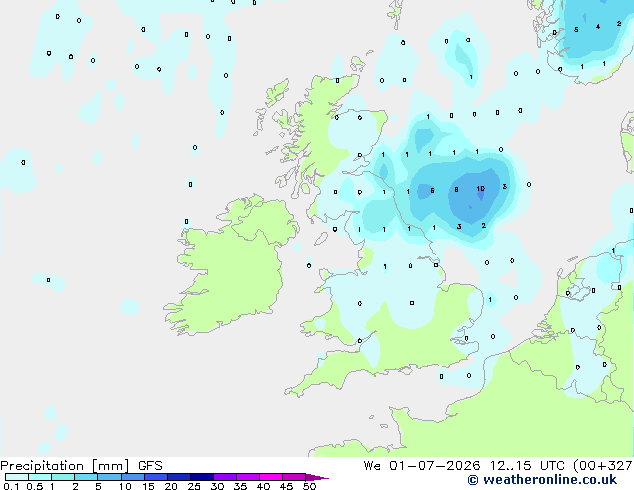This screenshot has height=490, width=634.
Task: Pick the 10–15 mm legend color swatch
Action: 132,477
